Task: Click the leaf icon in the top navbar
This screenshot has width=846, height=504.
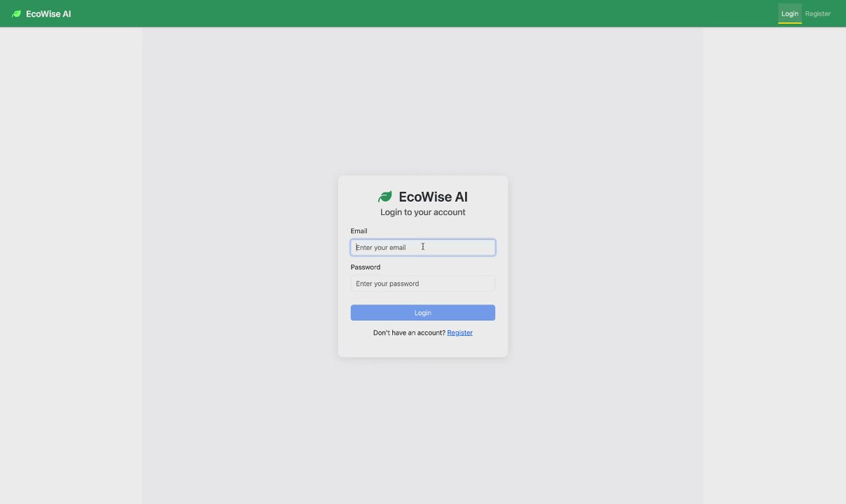Action: click(x=17, y=14)
